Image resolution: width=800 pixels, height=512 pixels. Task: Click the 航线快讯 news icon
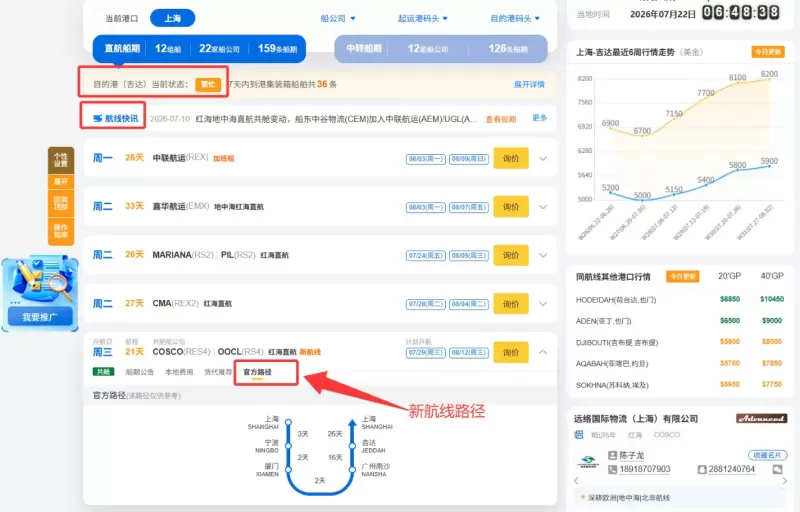click(97, 118)
